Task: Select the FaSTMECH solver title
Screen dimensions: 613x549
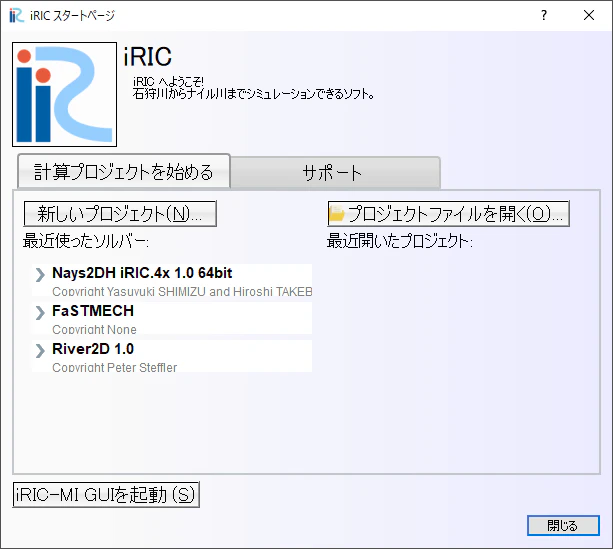Action: click(x=93, y=311)
